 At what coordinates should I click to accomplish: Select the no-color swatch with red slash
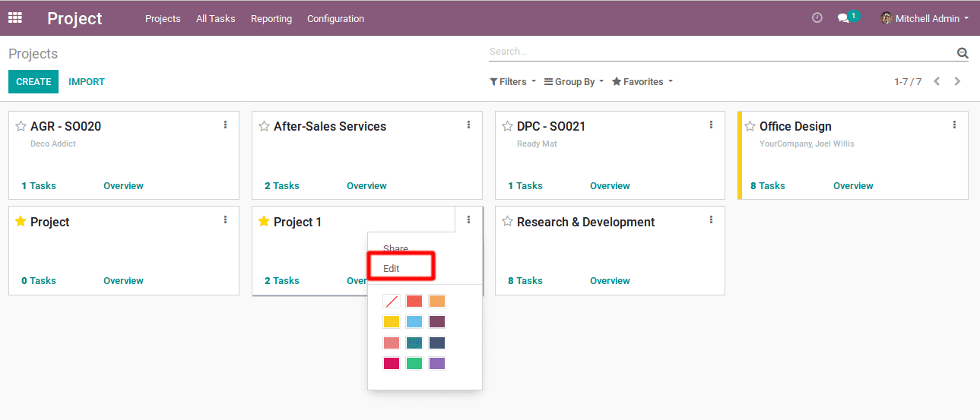pos(392,302)
